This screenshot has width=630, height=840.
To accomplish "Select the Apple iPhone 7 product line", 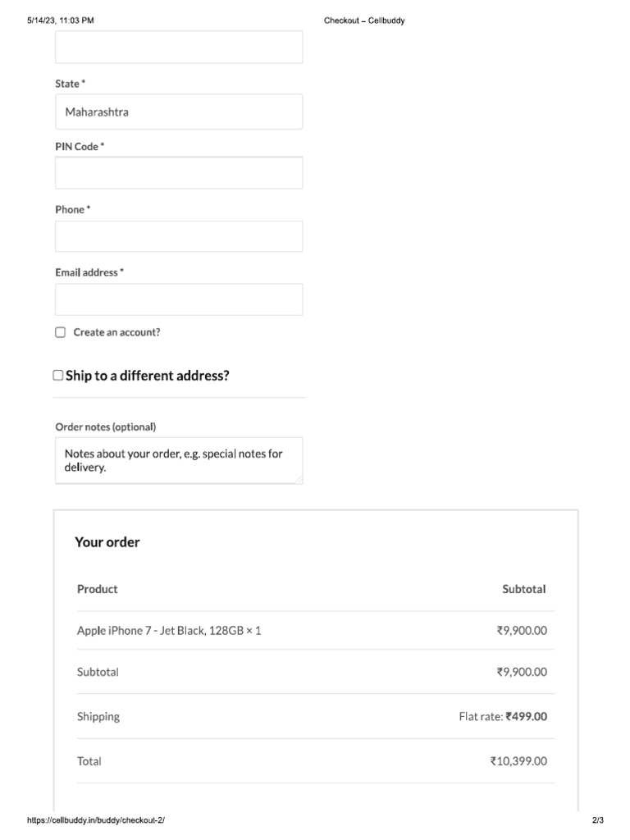I will pyautogui.click(x=169, y=631).
